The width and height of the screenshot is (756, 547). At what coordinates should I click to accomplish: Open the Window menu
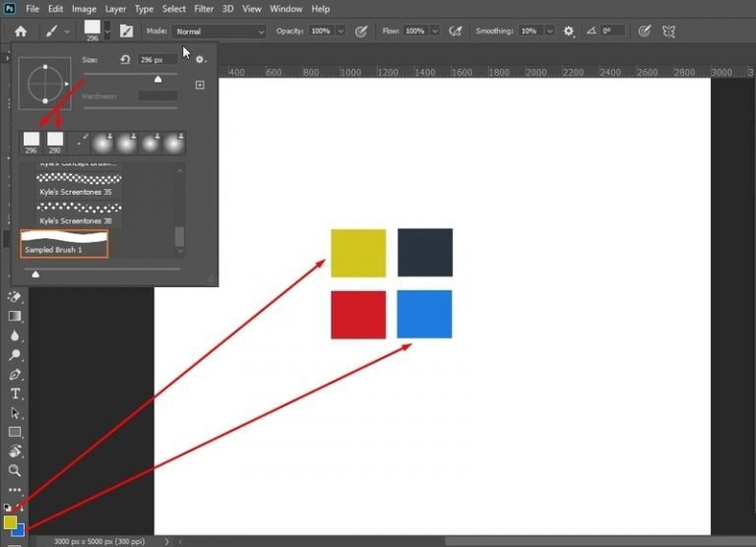pyautogui.click(x=285, y=9)
